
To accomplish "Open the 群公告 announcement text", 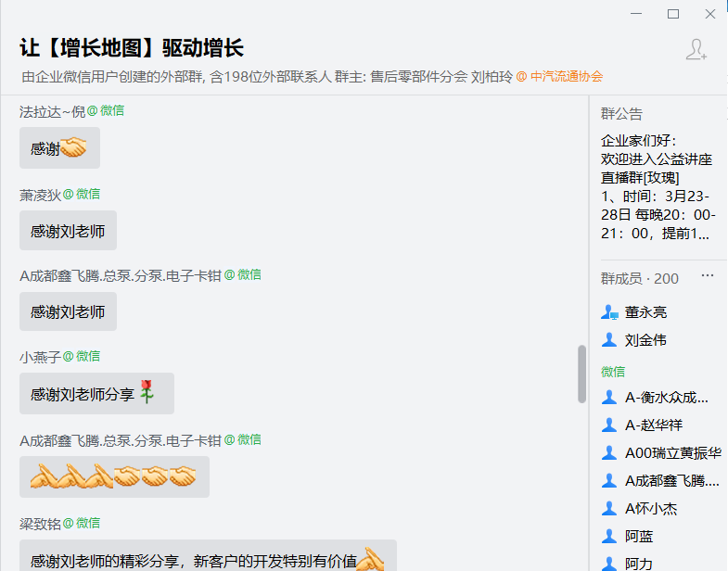I will pyautogui.click(x=658, y=186).
